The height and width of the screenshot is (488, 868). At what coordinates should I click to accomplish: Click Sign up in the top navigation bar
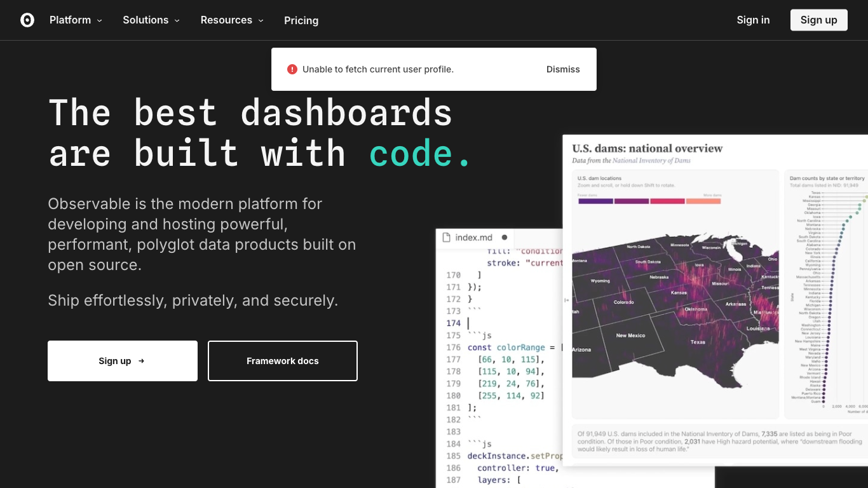[818, 20]
